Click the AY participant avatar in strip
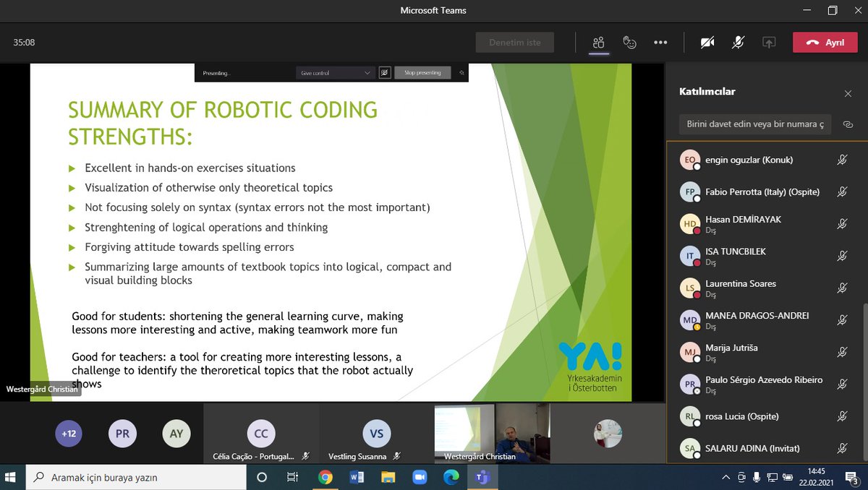868x490 pixels. [176, 434]
